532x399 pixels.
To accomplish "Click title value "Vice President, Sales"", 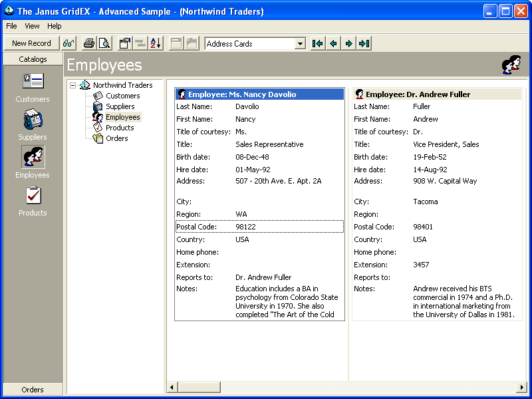I will tap(446, 144).
